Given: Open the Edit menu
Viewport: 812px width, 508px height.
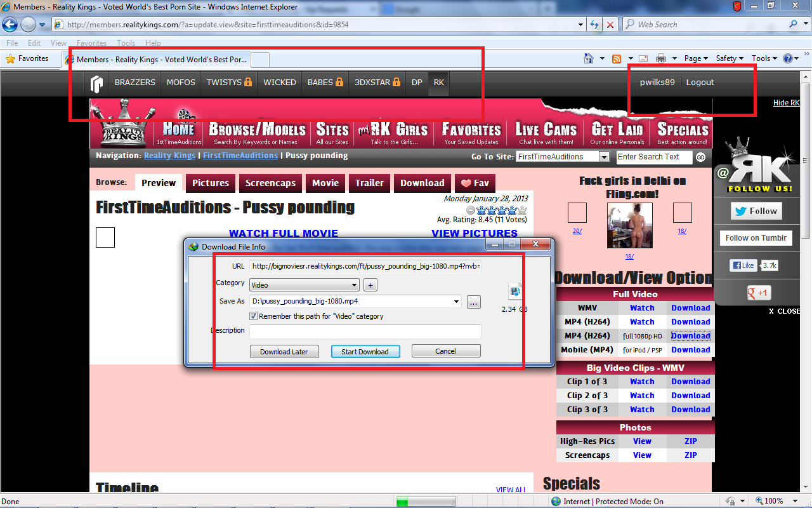Looking at the screenshot, I should [34, 43].
